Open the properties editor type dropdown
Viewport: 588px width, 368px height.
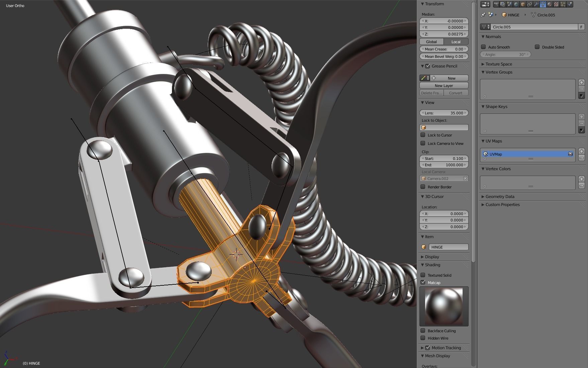click(x=485, y=4)
